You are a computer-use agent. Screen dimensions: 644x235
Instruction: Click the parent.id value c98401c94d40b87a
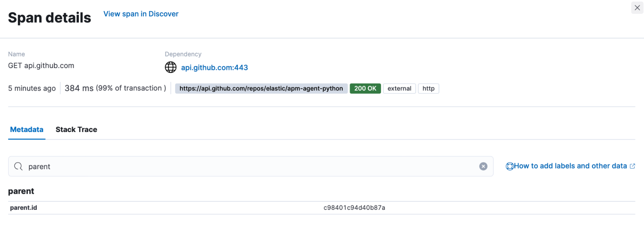pyautogui.click(x=354, y=208)
